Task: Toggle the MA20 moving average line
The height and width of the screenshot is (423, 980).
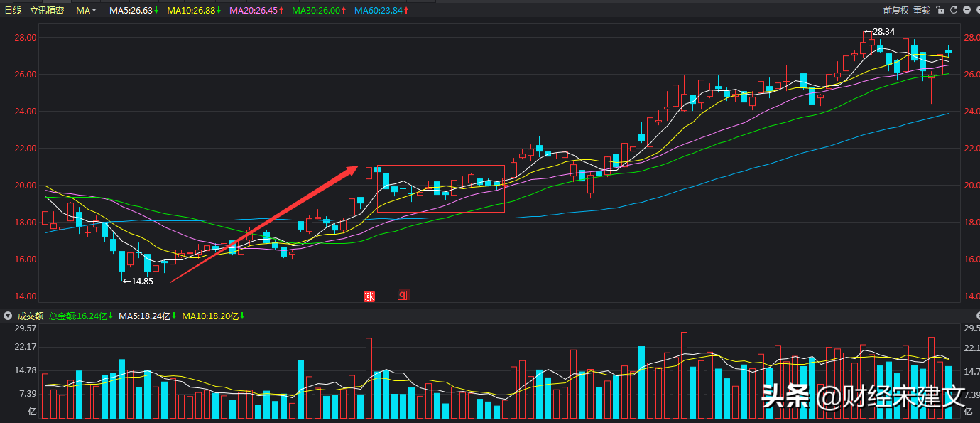Action: [256, 11]
